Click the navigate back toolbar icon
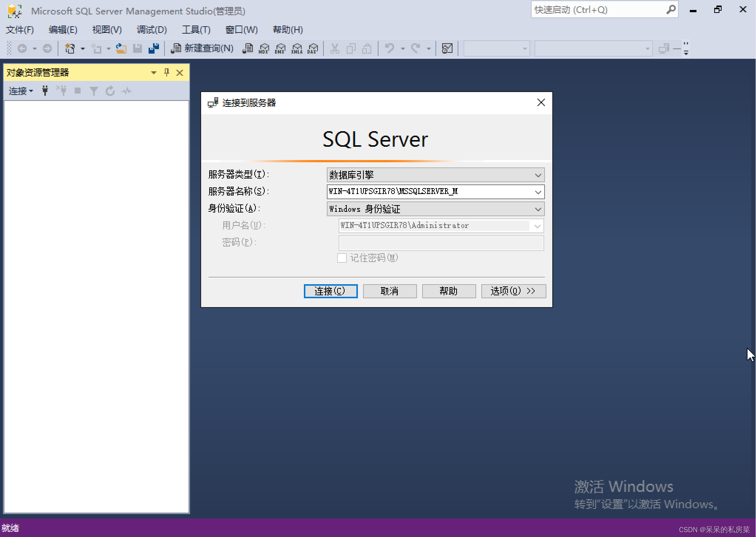The width and height of the screenshot is (756, 537). (22, 48)
